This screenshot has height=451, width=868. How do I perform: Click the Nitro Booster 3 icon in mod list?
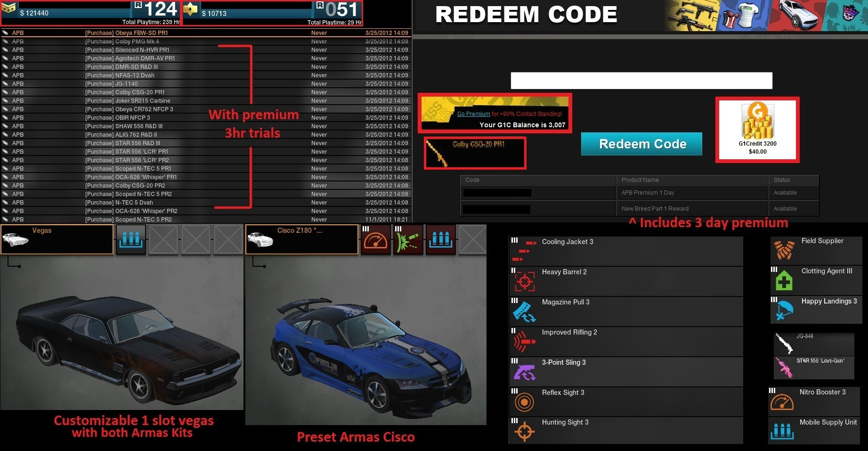click(x=782, y=401)
